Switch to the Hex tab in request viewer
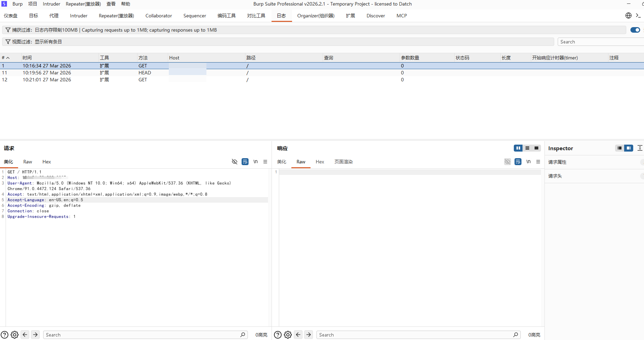The height and width of the screenshot is (340, 644). point(46,162)
